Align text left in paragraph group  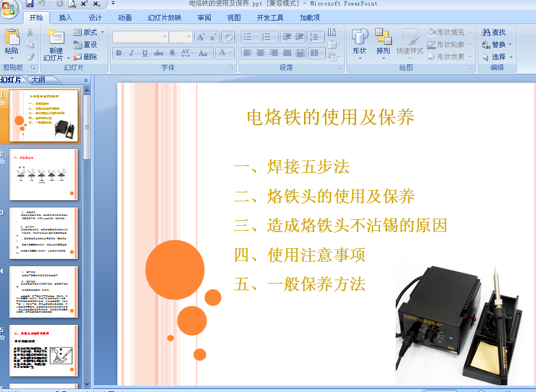(248, 53)
